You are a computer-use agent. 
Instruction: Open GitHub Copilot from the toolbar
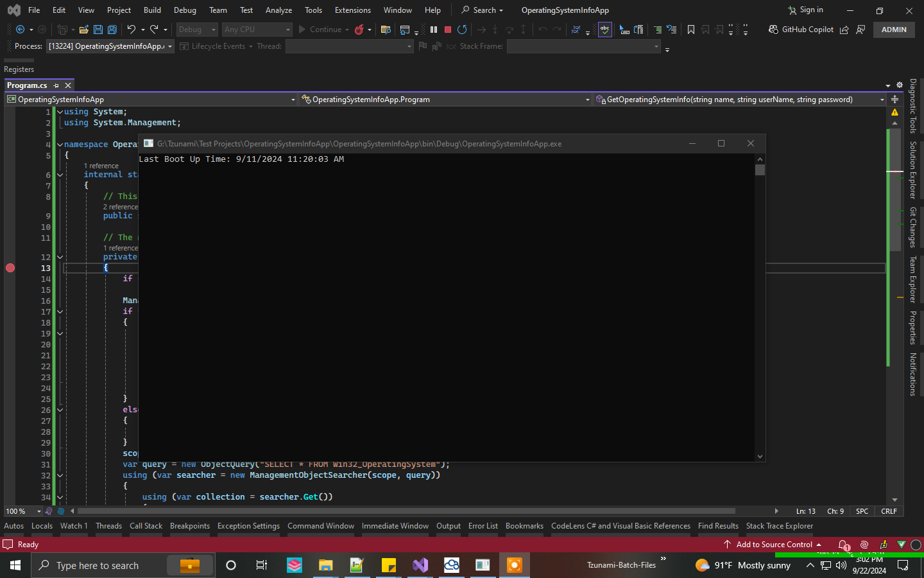pyautogui.click(x=801, y=29)
